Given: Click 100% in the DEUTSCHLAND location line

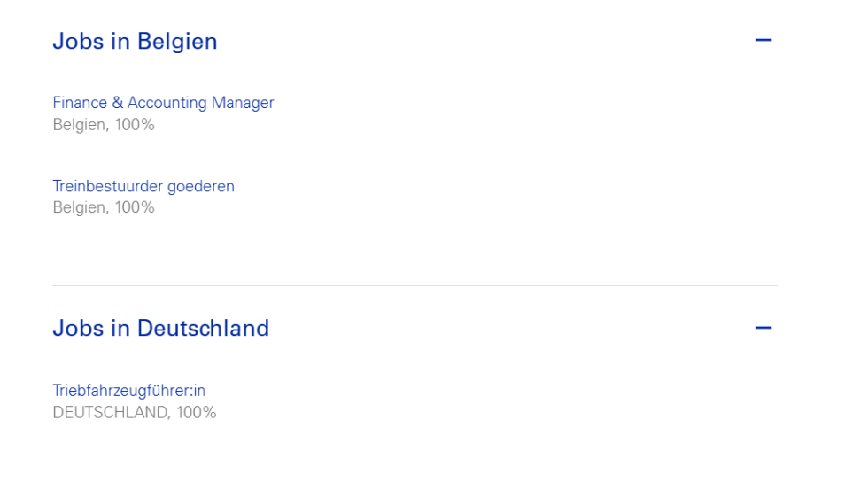Looking at the screenshot, I should pyautogui.click(x=196, y=412).
